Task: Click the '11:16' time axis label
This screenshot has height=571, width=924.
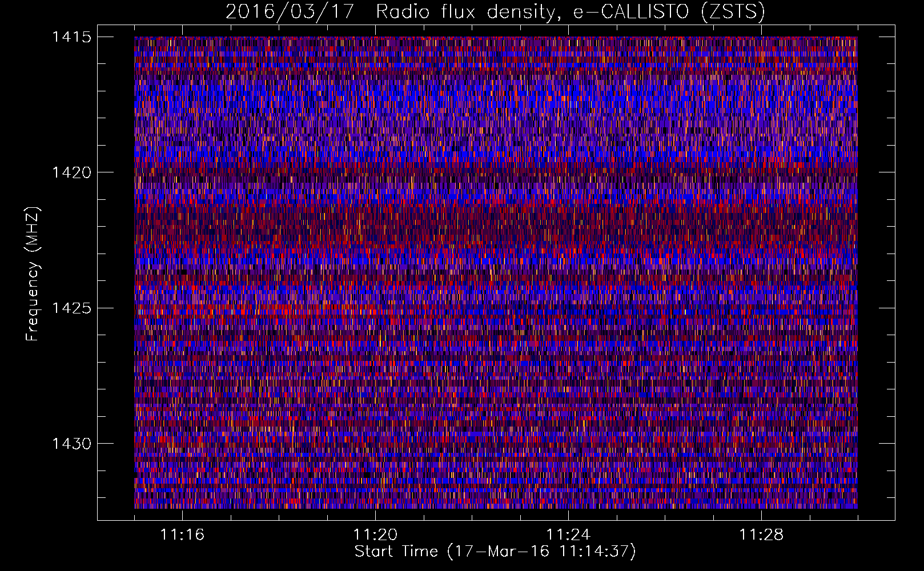Action: 182,535
